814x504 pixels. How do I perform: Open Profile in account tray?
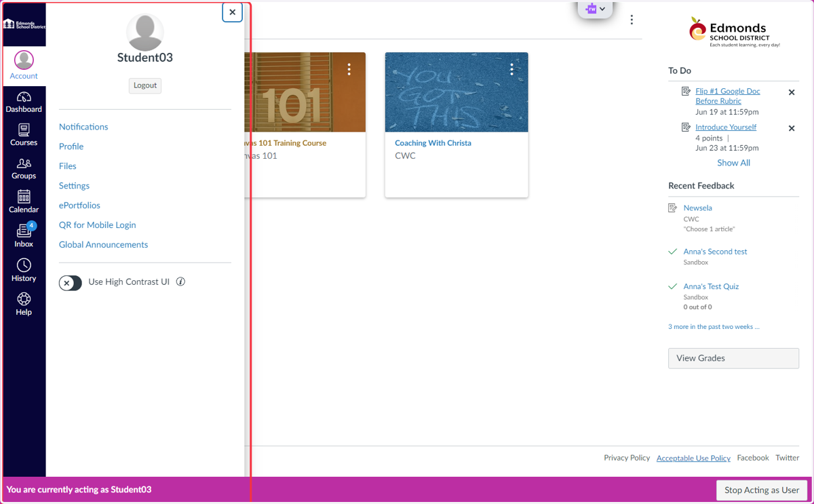(71, 147)
